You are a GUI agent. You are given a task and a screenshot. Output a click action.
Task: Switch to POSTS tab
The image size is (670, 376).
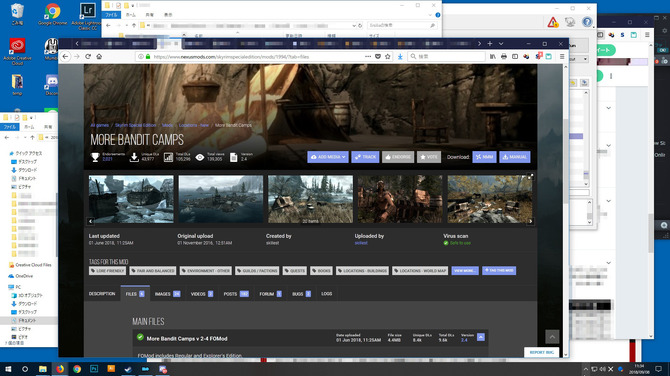[x=236, y=294]
